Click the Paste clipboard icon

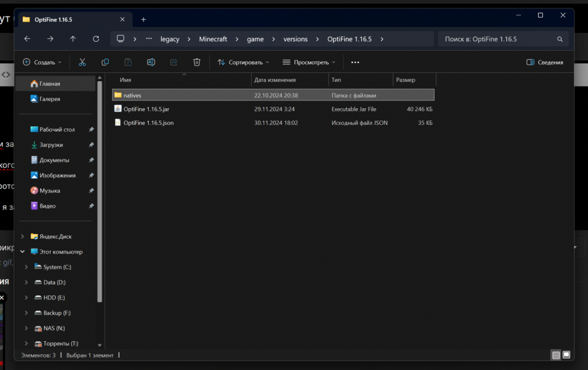coord(128,62)
